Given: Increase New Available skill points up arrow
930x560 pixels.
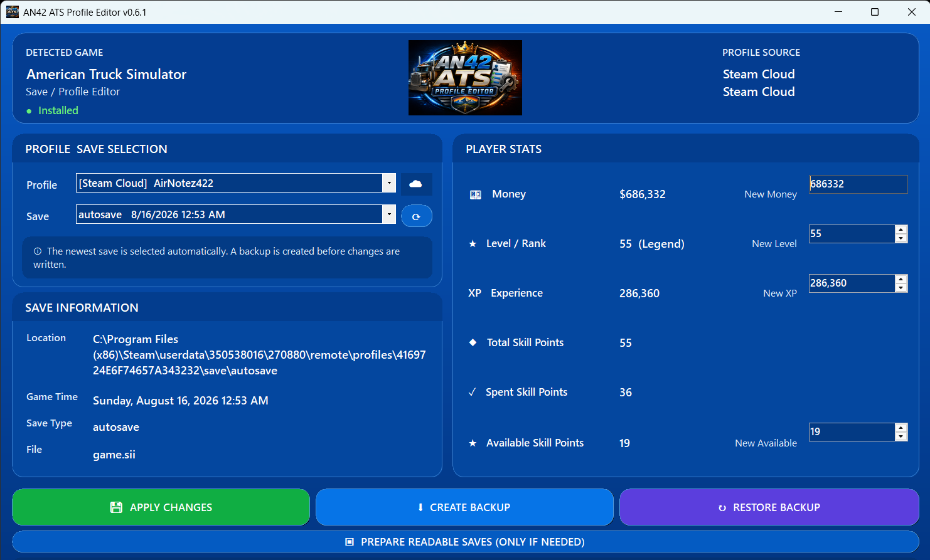Looking at the screenshot, I should tap(901, 428).
